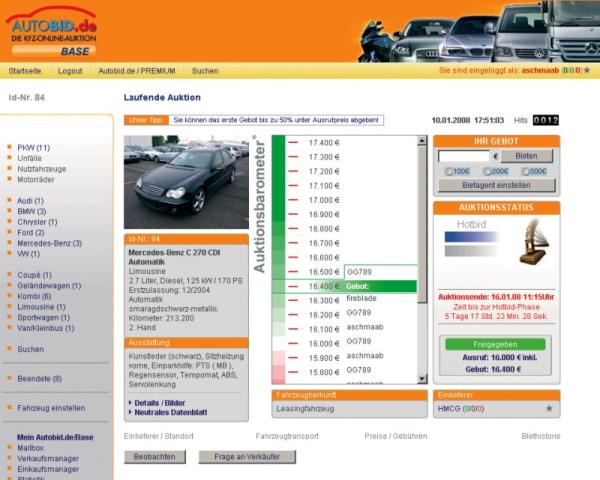Click the scrollbar up arrow in Auktionsbarometer
The width and height of the screenshot is (600, 480).
[422, 140]
